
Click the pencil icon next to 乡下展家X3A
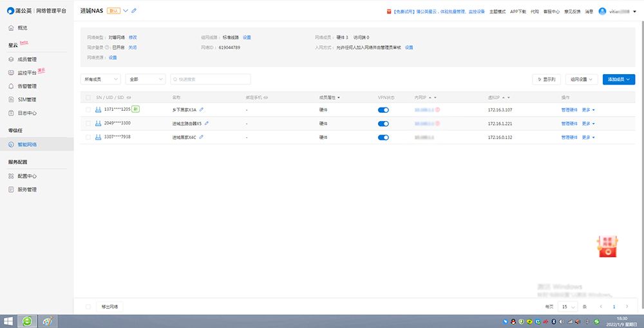click(202, 110)
